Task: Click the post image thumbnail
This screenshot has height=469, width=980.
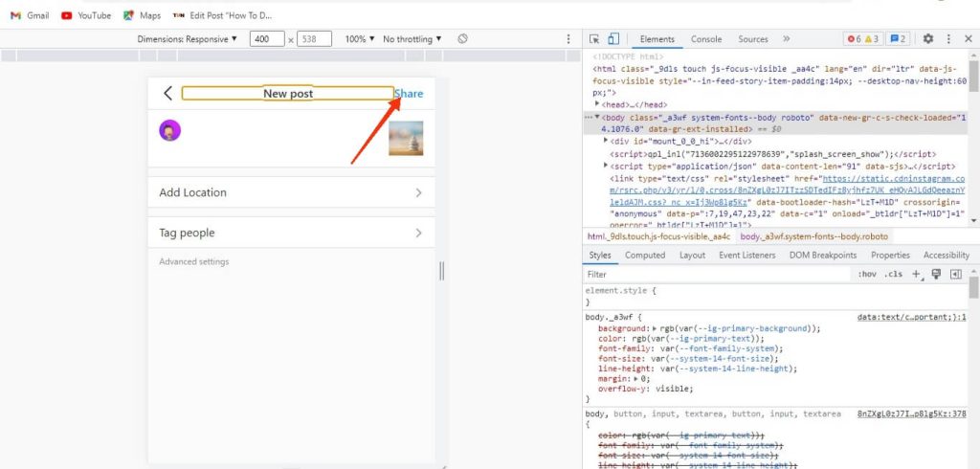Action: (x=406, y=138)
